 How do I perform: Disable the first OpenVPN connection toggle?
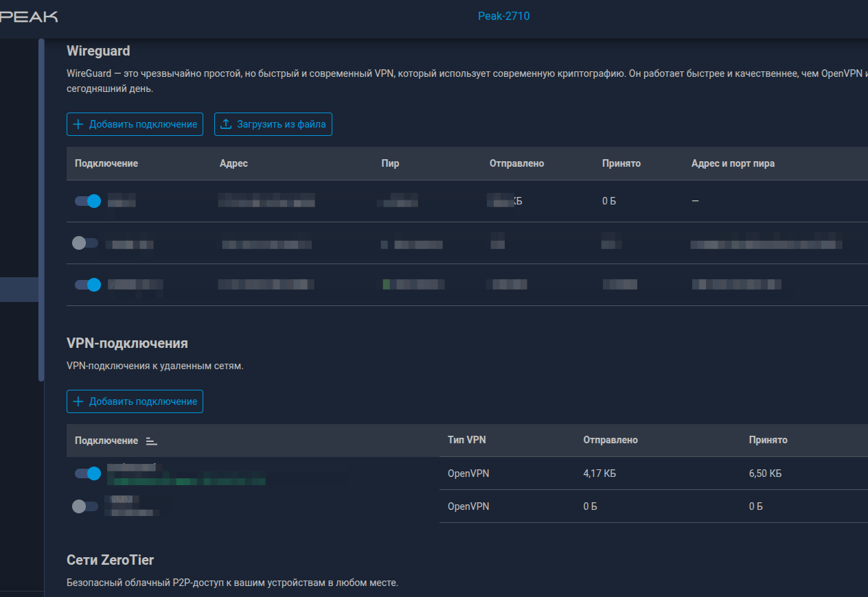click(88, 473)
